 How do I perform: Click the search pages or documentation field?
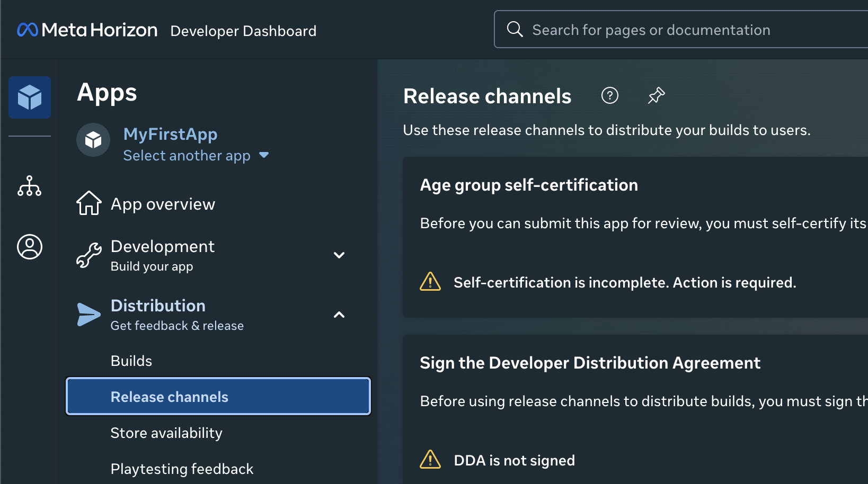(652, 29)
